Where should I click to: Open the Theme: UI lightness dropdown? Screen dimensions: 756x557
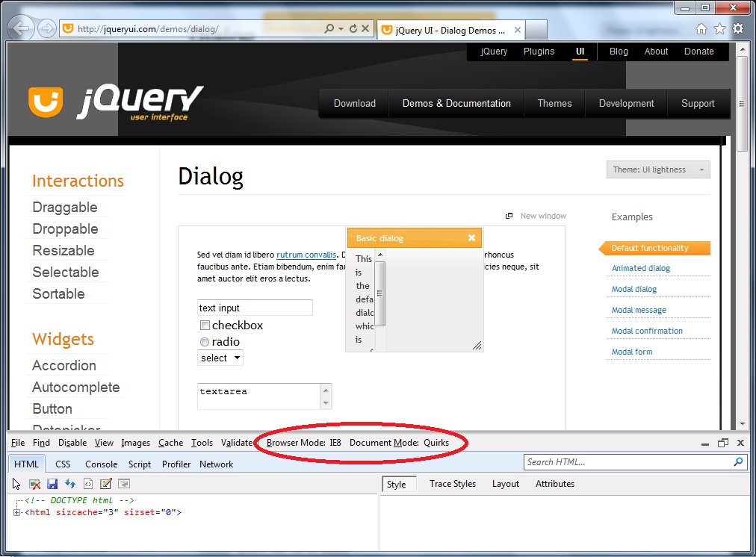point(658,169)
